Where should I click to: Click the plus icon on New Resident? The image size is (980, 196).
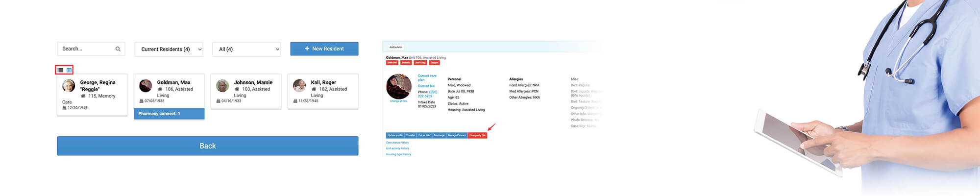307,49
